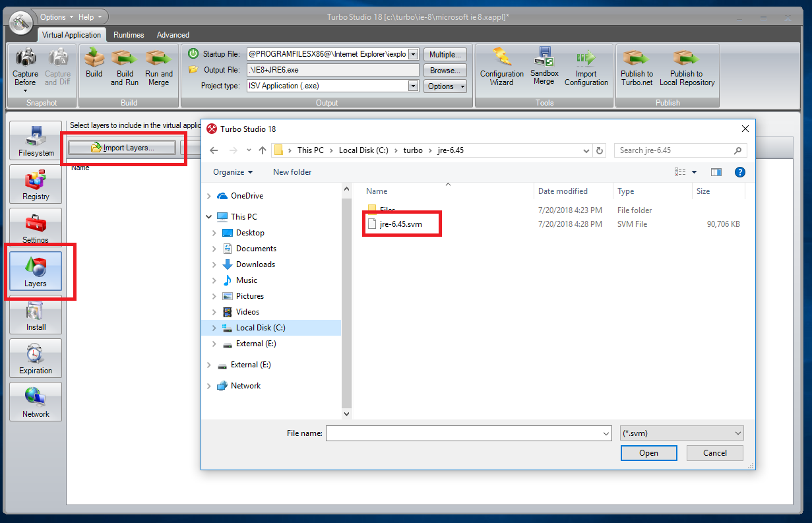This screenshot has height=523, width=812.
Task: Go up one folder level
Action: tap(263, 150)
